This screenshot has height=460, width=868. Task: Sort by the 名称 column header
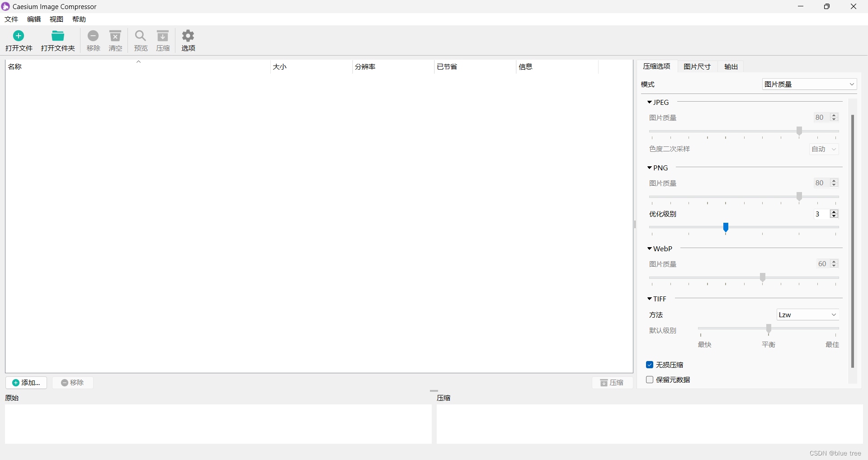point(138,66)
